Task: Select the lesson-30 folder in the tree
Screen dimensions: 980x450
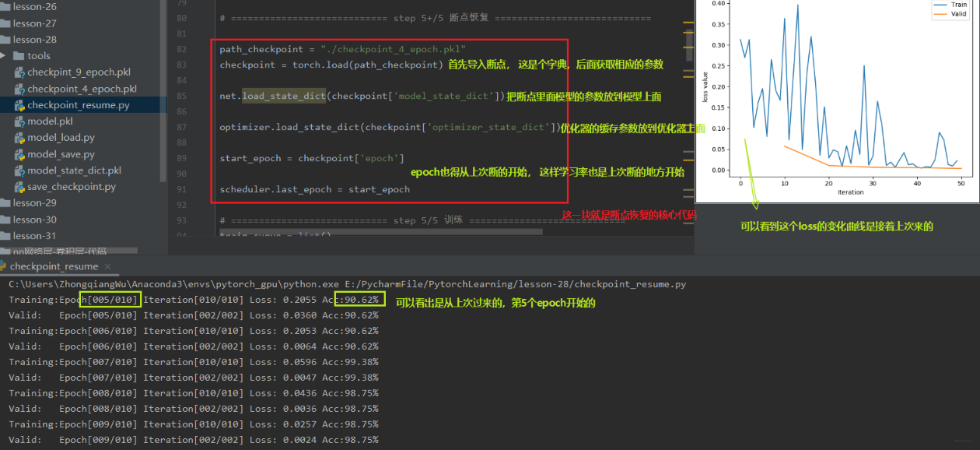Action: 34,220
